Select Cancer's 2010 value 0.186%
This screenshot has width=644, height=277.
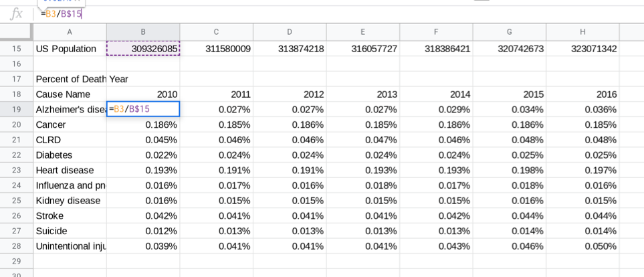coord(143,124)
